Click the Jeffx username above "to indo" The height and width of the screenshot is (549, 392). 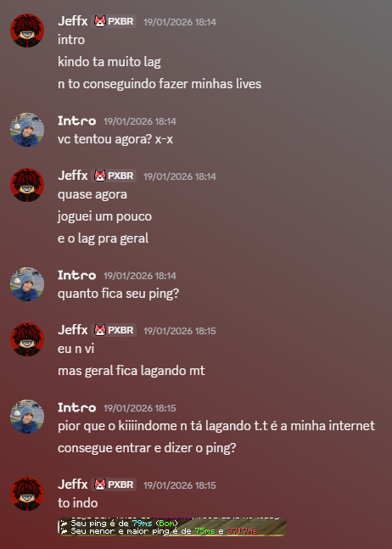[72, 485]
